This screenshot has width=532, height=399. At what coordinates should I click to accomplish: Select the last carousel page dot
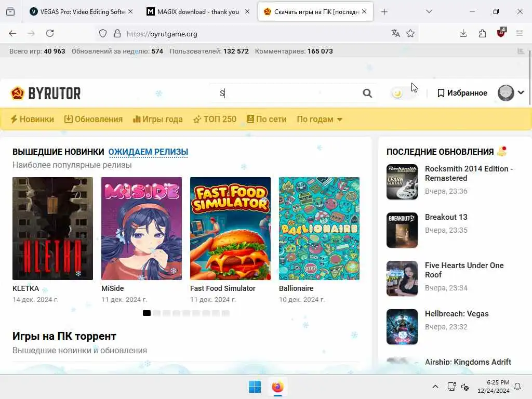(225, 313)
